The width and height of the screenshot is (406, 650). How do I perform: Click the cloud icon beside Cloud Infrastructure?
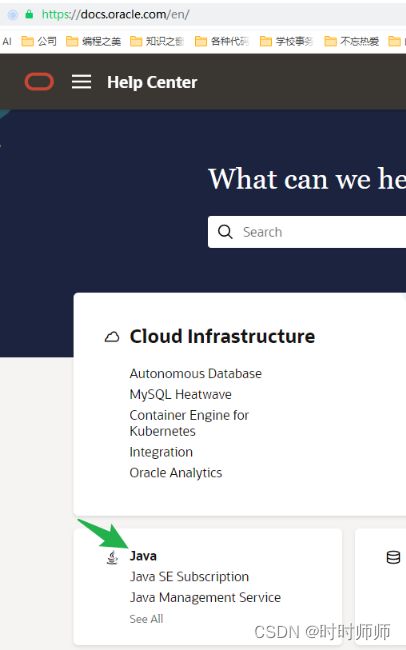tap(112, 337)
